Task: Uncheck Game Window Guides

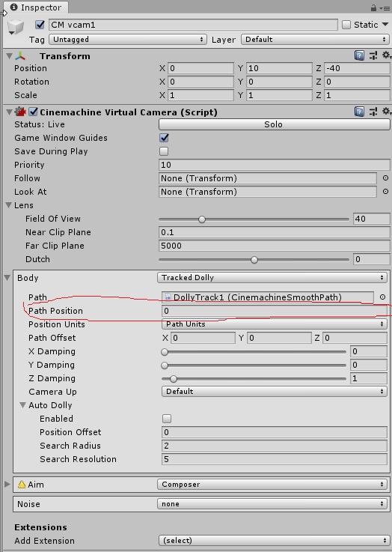Action: pyautogui.click(x=164, y=138)
